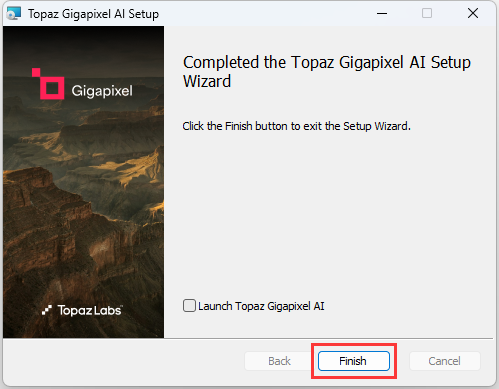Click the Gigapixel wordmark on the banner
The height and width of the screenshot is (389, 499).
(x=102, y=91)
